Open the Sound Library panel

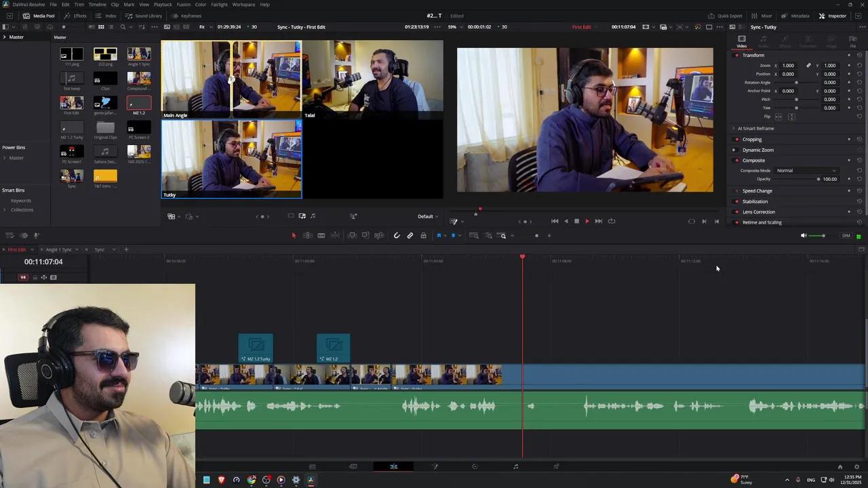click(x=144, y=16)
